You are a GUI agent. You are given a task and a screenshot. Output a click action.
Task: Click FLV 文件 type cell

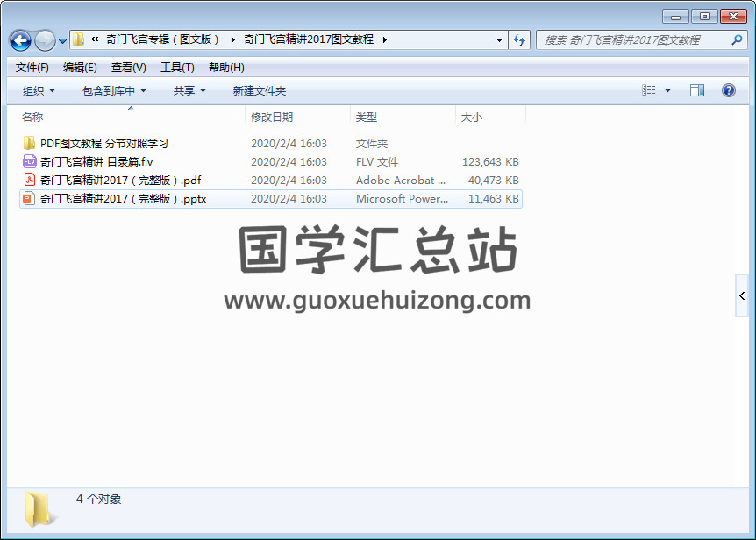[377, 162]
